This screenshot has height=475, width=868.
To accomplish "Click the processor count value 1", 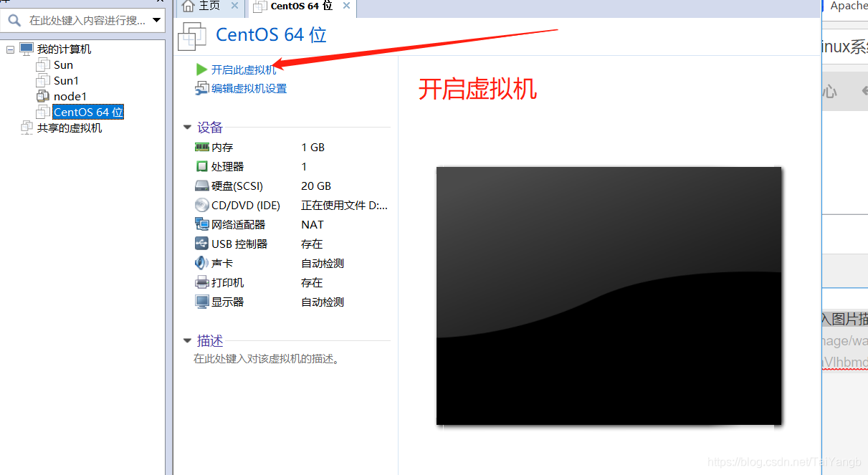I will [x=304, y=166].
